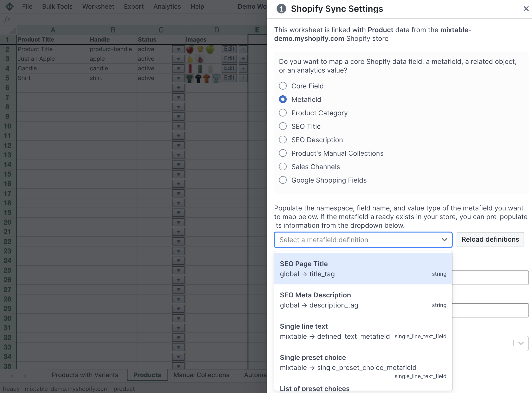This screenshot has width=532, height=393.
Task: Switch to the Products with Variants tab
Action: coord(85,375)
